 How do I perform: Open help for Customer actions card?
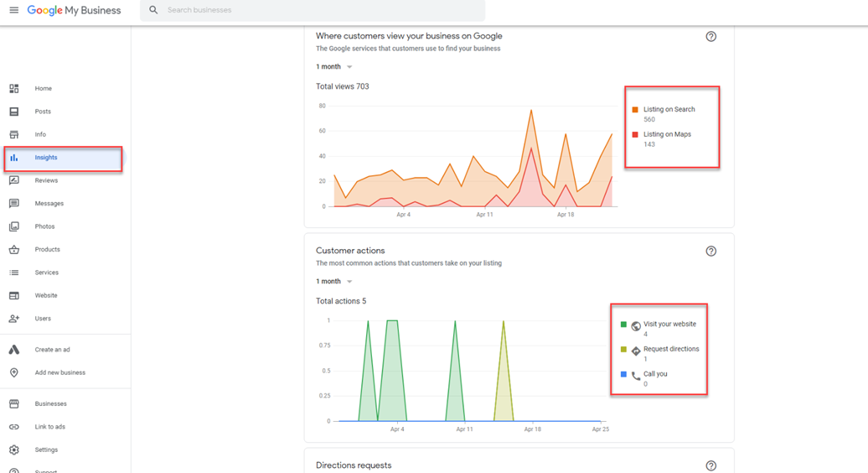[x=710, y=251]
